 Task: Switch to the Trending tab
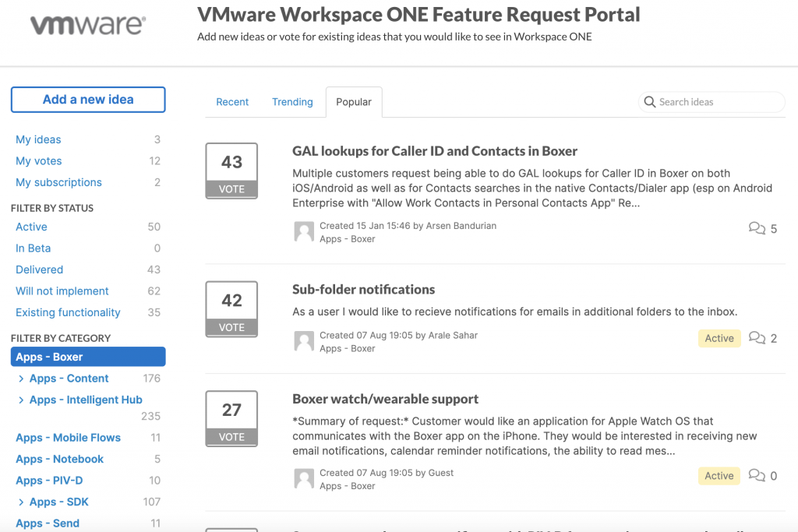pos(292,102)
